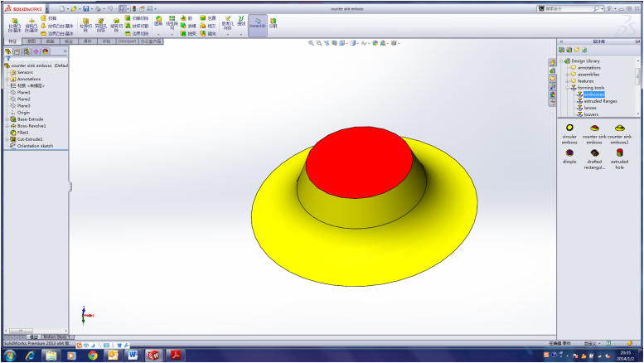Select the Reference Geometry tool
The width and height of the screenshot is (644, 363).
click(228, 23)
